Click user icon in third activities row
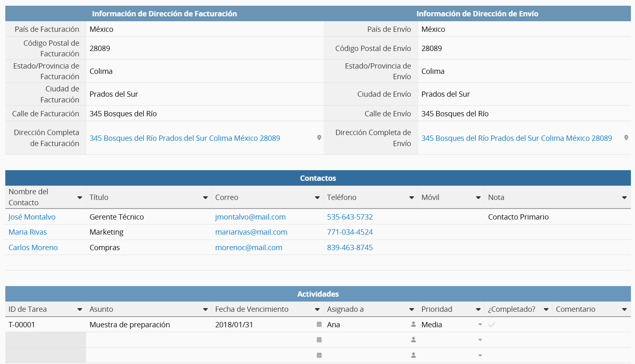Image resolution: width=635 pixels, height=364 pixels. (x=413, y=355)
